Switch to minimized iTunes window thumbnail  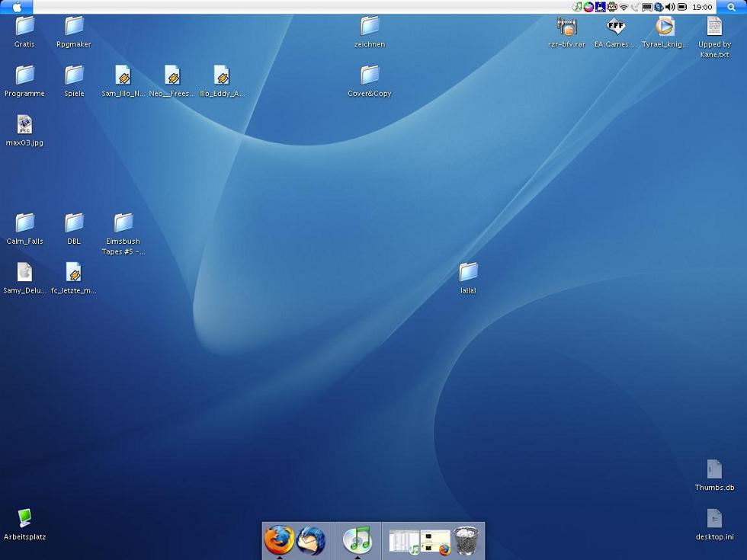(404, 541)
